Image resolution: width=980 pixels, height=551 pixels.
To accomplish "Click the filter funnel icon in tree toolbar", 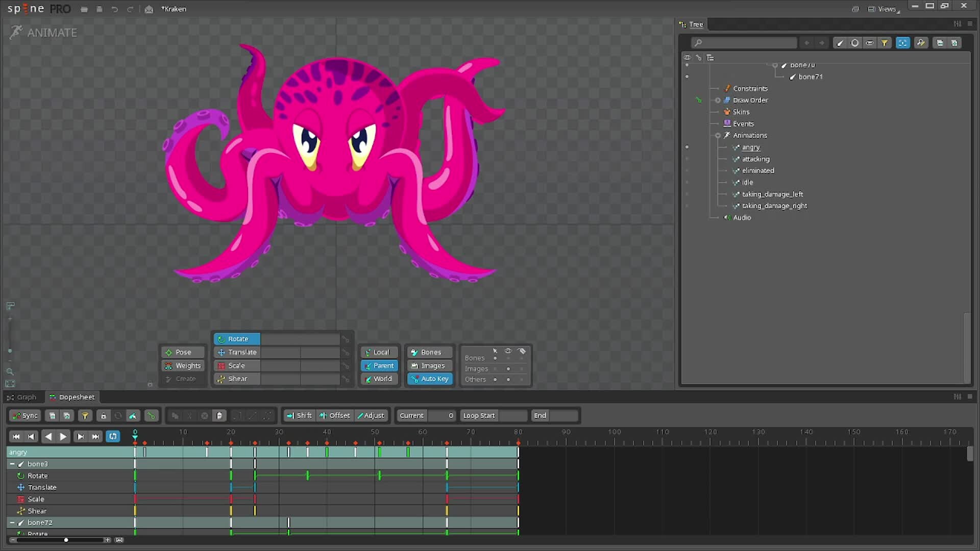I will 885,43.
